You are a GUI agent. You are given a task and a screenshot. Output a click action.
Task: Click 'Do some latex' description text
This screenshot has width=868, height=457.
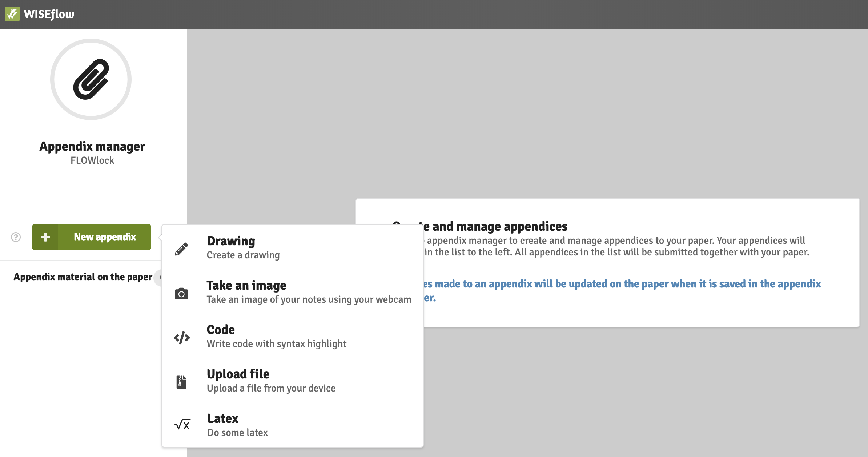(238, 433)
